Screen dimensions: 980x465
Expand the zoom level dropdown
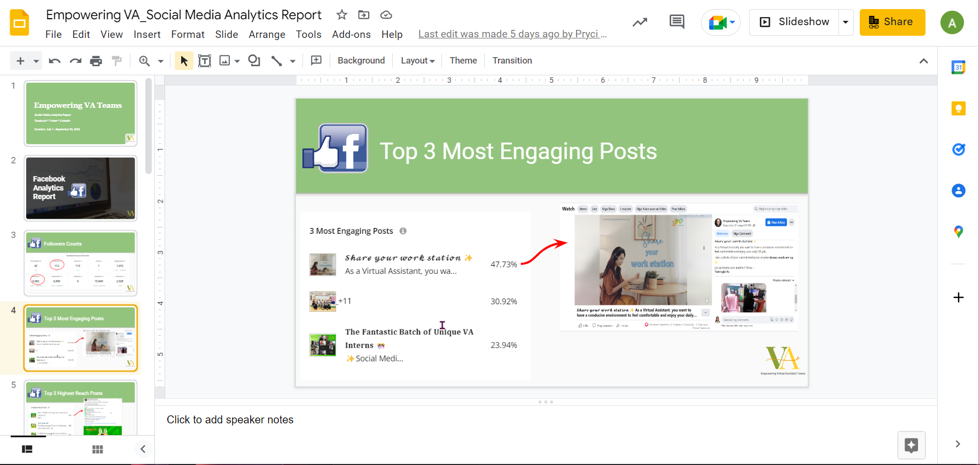coord(160,61)
